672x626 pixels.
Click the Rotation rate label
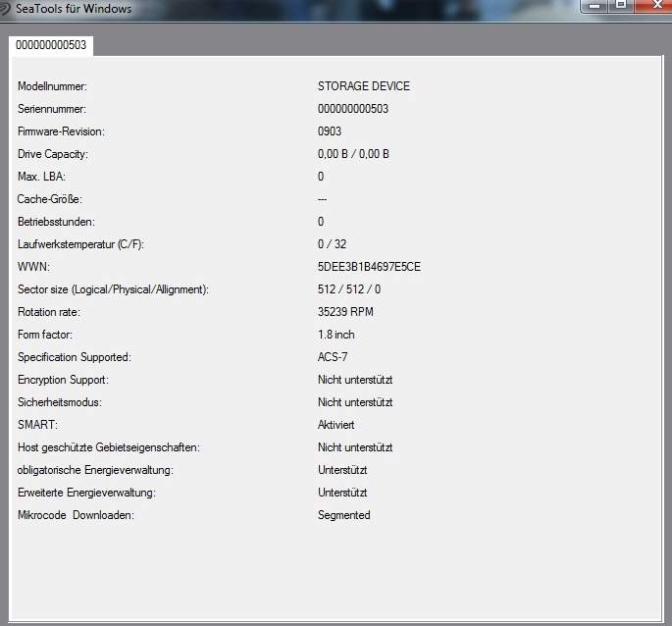tap(49, 312)
